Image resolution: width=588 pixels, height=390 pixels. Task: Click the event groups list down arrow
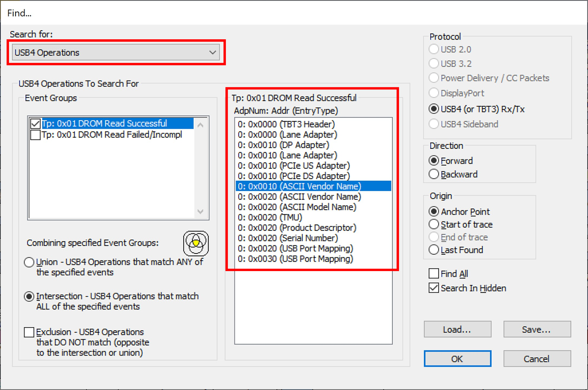pyautogui.click(x=200, y=211)
